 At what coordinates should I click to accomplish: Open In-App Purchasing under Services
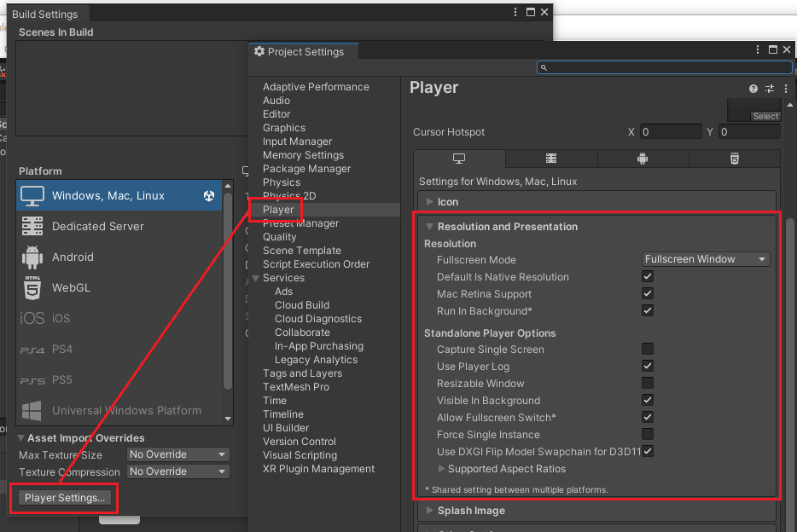319,346
